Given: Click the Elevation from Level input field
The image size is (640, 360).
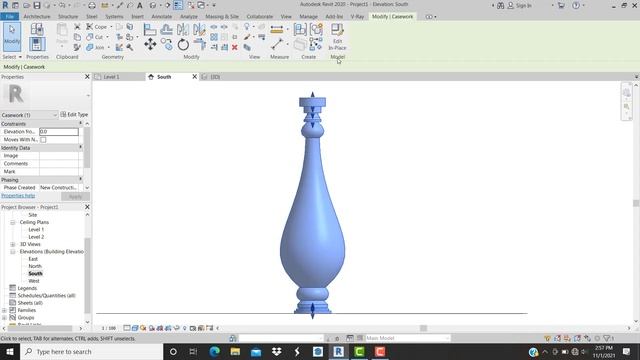Looking at the screenshot, I should (x=59, y=131).
